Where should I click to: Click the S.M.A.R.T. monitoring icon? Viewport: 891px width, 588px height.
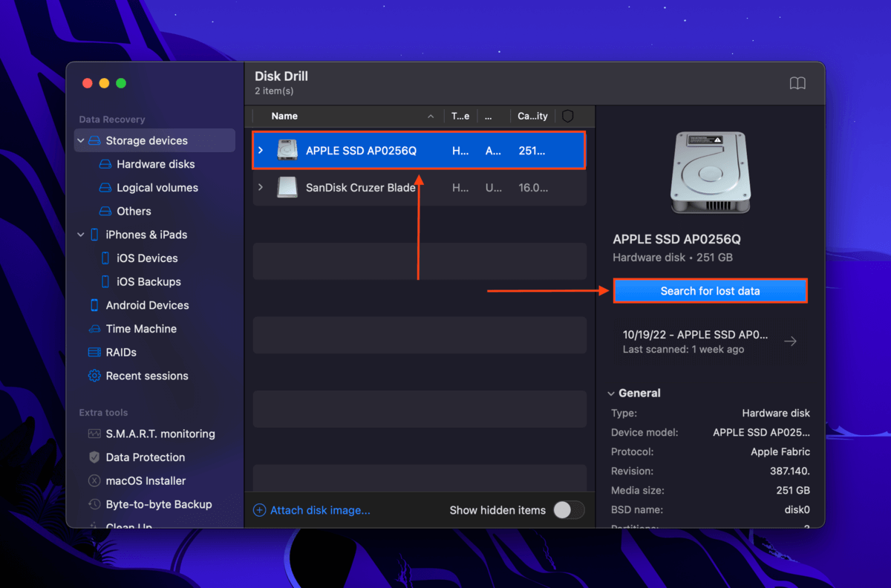94,434
